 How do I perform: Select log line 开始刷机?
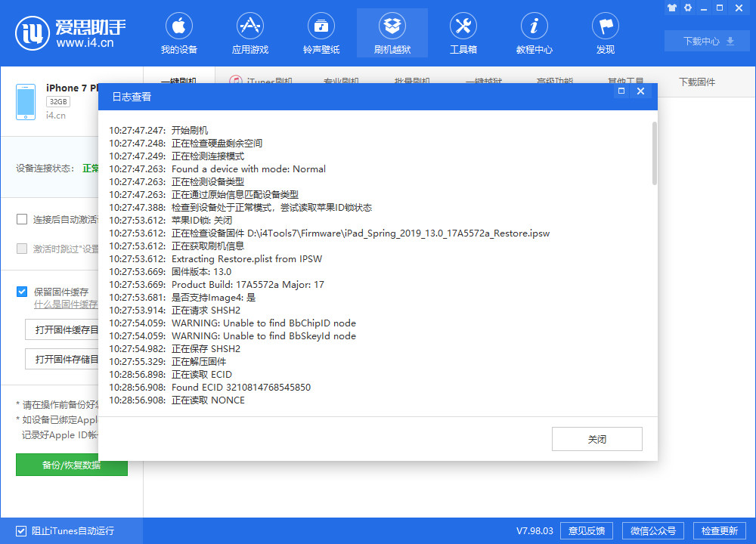[x=159, y=130]
